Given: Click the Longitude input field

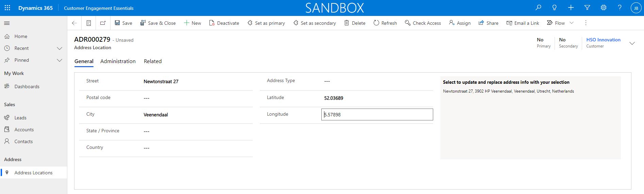Looking at the screenshot, I should (x=377, y=115).
